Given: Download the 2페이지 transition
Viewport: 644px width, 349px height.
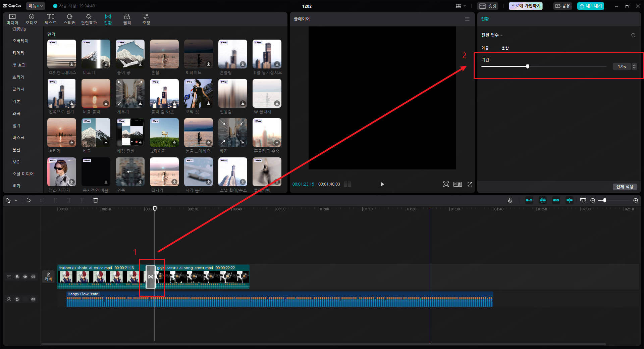Looking at the screenshot, I should coord(174,143).
